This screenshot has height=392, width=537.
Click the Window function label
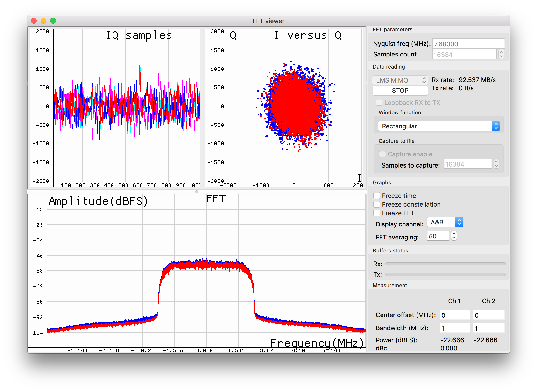[x=400, y=112]
